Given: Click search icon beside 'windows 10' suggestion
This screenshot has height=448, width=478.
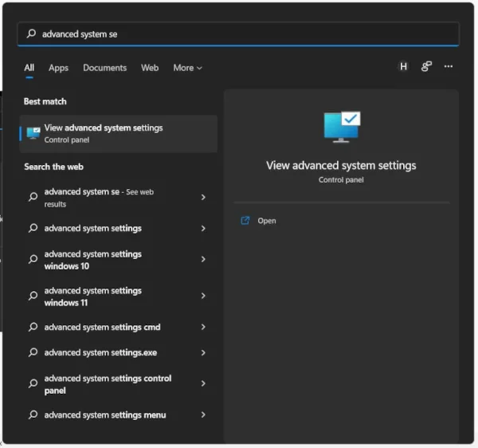Looking at the screenshot, I should [x=33, y=259].
